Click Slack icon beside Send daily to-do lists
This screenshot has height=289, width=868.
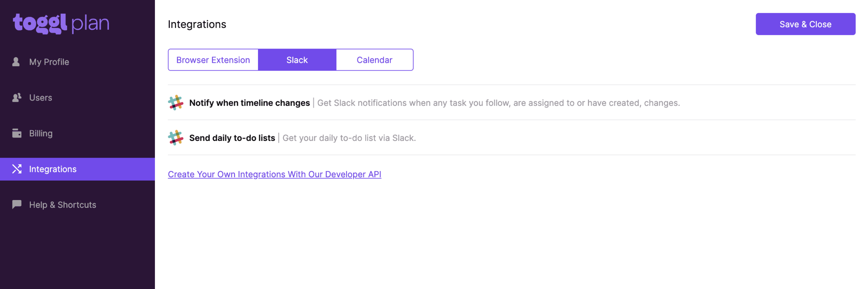point(175,138)
